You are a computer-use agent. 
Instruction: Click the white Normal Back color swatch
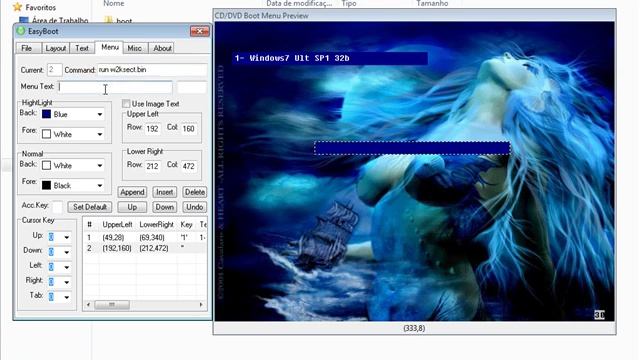point(47,165)
